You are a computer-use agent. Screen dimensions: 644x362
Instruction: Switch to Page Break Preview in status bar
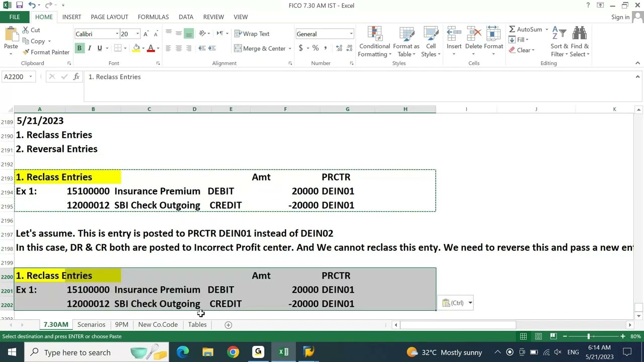coord(553,336)
